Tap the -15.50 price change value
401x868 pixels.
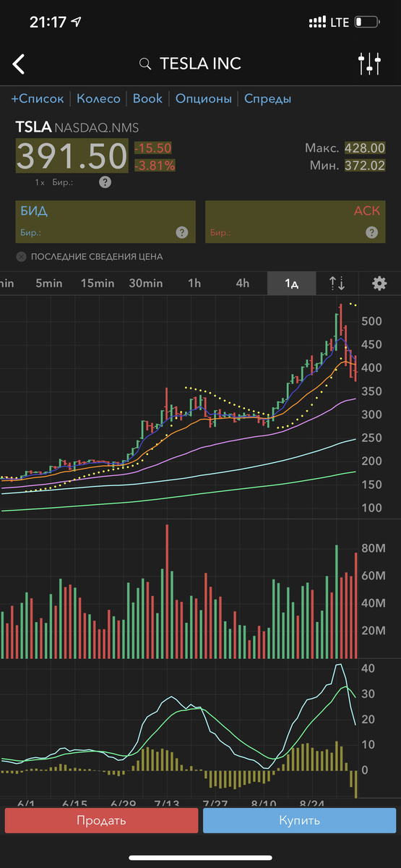point(152,148)
